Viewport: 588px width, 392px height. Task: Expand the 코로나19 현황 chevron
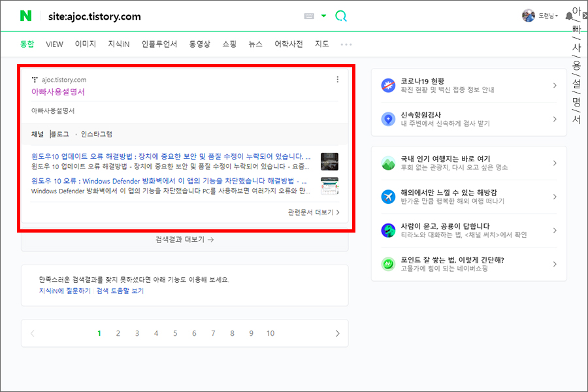[x=555, y=86]
